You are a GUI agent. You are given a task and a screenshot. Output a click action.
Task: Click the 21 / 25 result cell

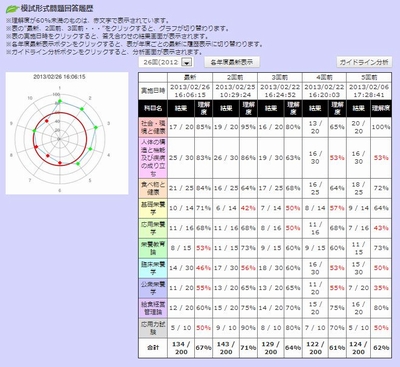(x=181, y=188)
